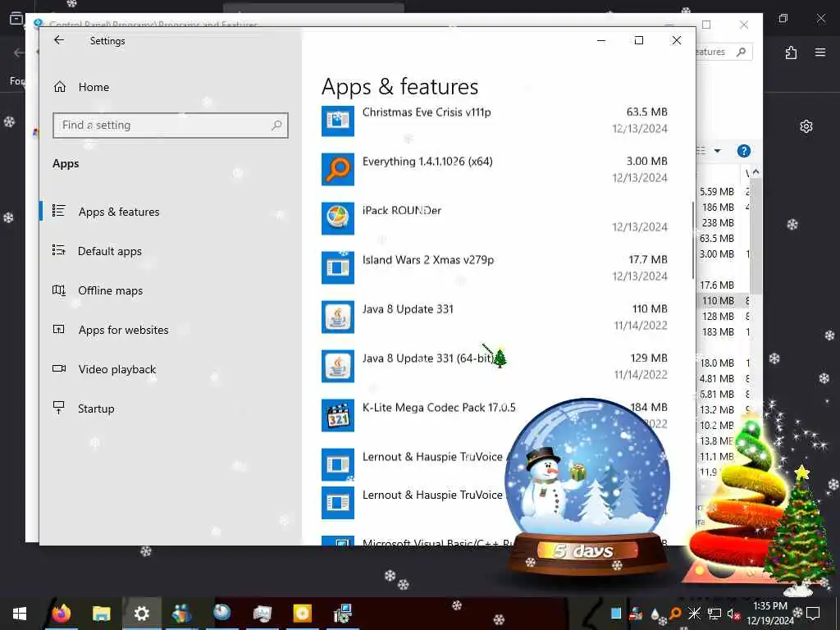Select Java 8 Update 331 (64-bit) icon

click(337, 367)
